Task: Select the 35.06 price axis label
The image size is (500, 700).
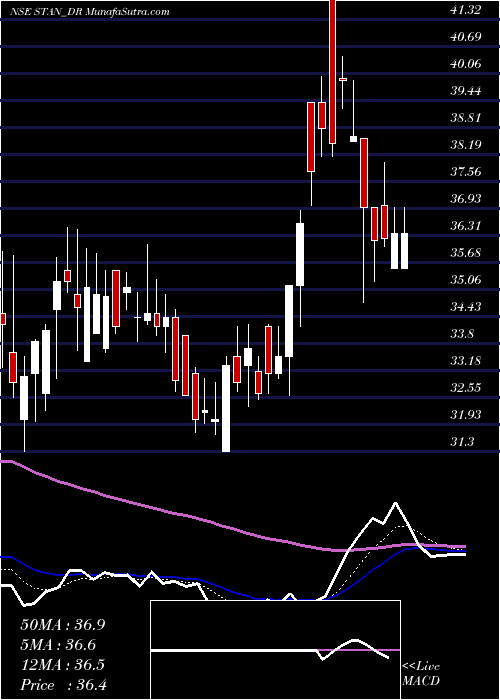Action: pyautogui.click(x=466, y=280)
